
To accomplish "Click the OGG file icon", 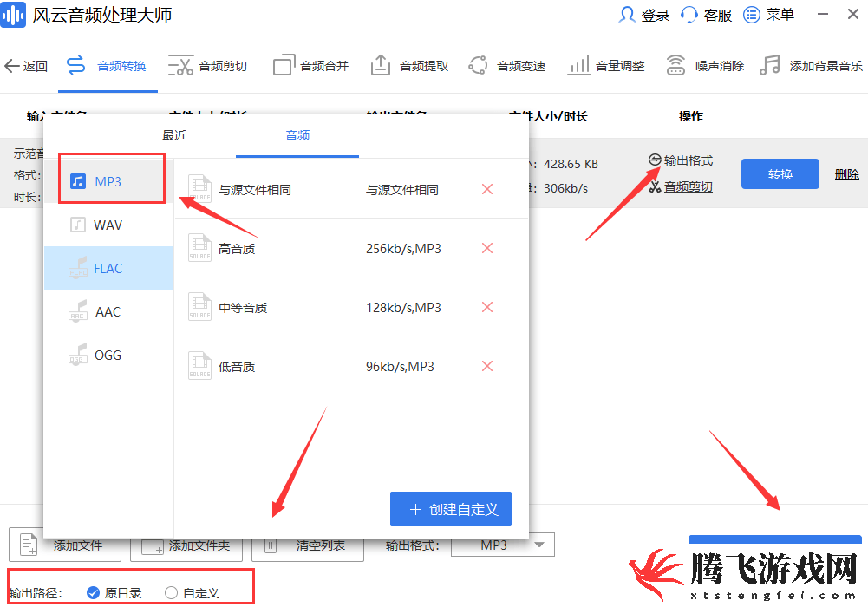I will click(x=78, y=355).
